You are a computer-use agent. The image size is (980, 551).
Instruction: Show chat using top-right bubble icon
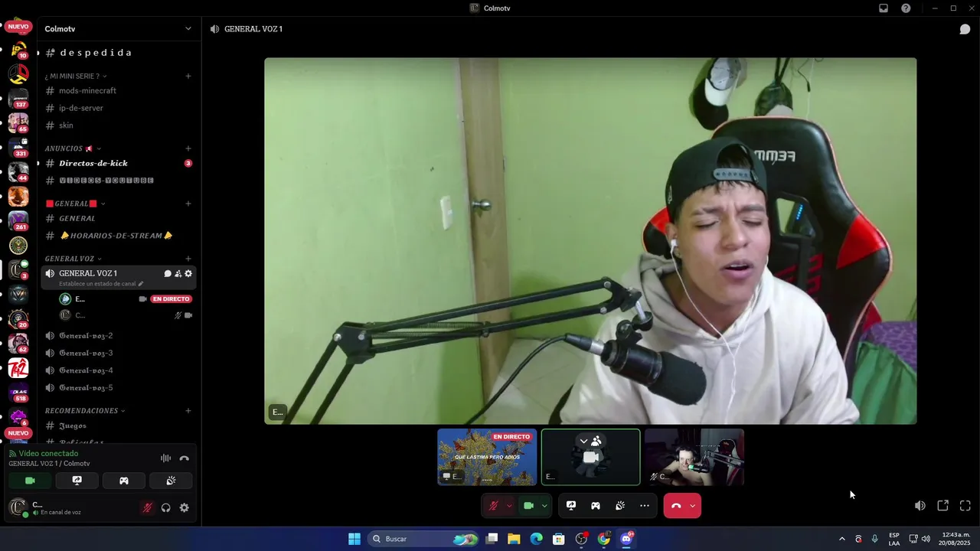(965, 29)
